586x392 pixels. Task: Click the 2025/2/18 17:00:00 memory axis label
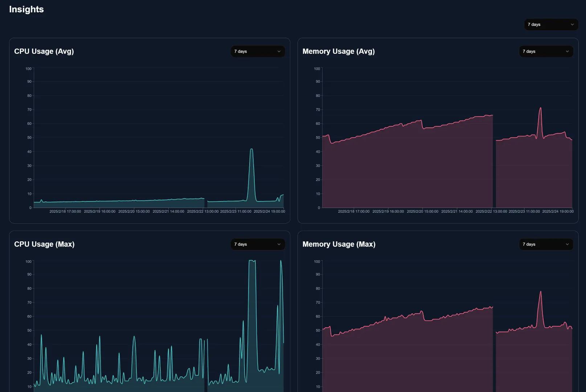[354, 211]
